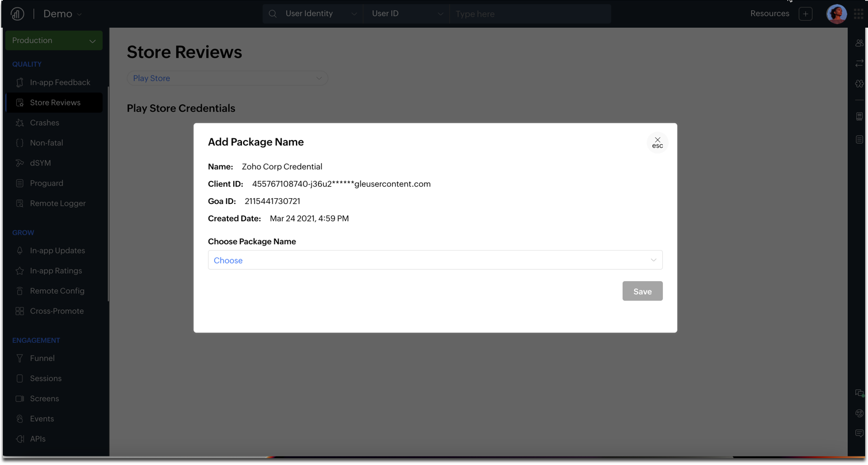Click the users icon in the right sidebar
The image size is (868, 465).
click(x=859, y=43)
